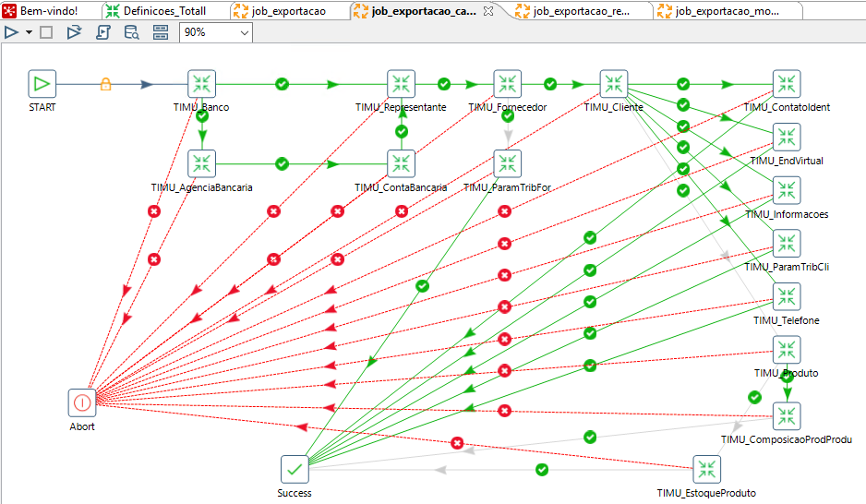The height and width of the screenshot is (504, 866).
Task: Select the TIMU_AgenciaBancaria transformation entry
Action: tap(201, 164)
